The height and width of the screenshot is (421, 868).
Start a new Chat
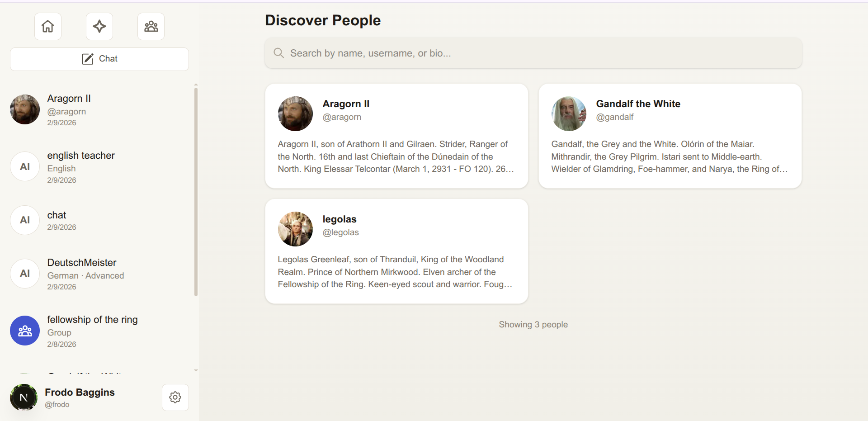(x=99, y=59)
